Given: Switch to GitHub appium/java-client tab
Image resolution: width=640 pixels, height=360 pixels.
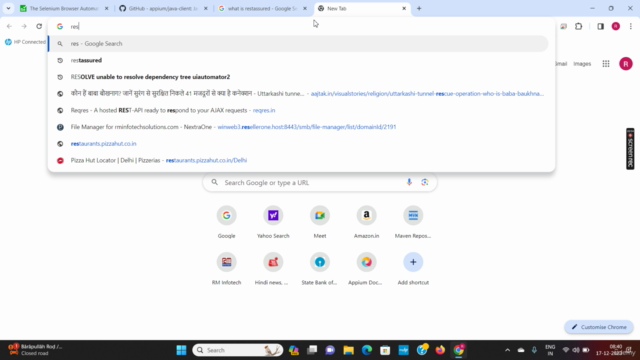Looking at the screenshot, I should click(x=164, y=8).
